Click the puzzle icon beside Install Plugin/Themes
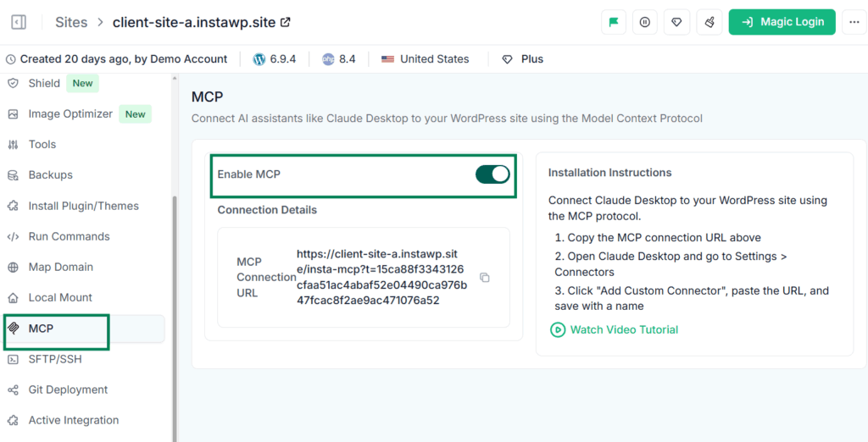This screenshot has height=442, width=868. pos(13,206)
